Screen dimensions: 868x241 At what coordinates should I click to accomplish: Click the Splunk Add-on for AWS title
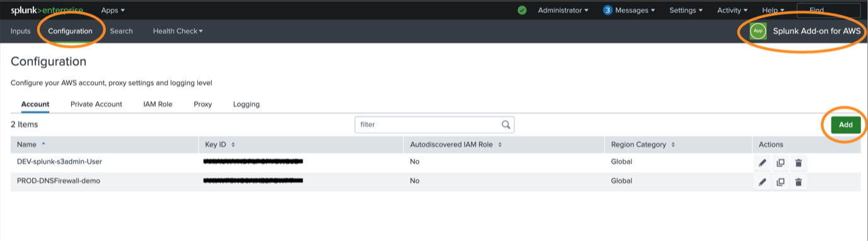click(816, 31)
